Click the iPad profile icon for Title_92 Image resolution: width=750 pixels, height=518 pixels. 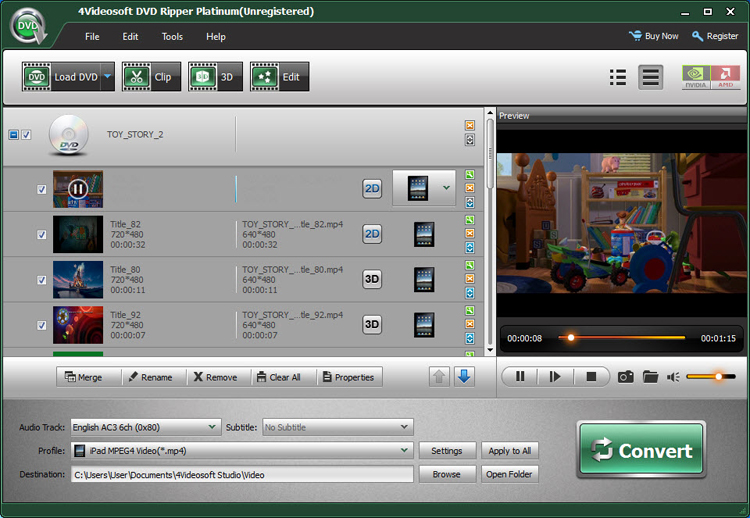click(x=424, y=325)
